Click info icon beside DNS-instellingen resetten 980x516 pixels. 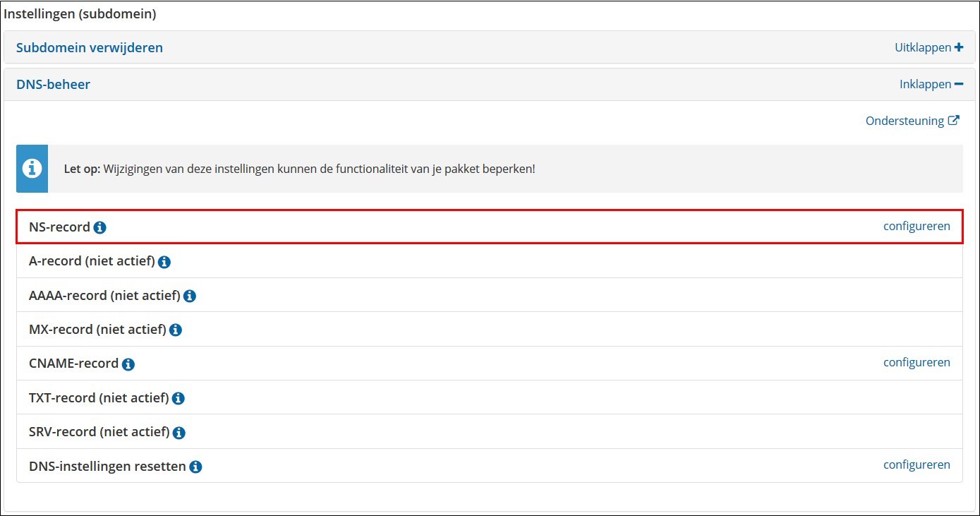pyautogui.click(x=195, y=467)
